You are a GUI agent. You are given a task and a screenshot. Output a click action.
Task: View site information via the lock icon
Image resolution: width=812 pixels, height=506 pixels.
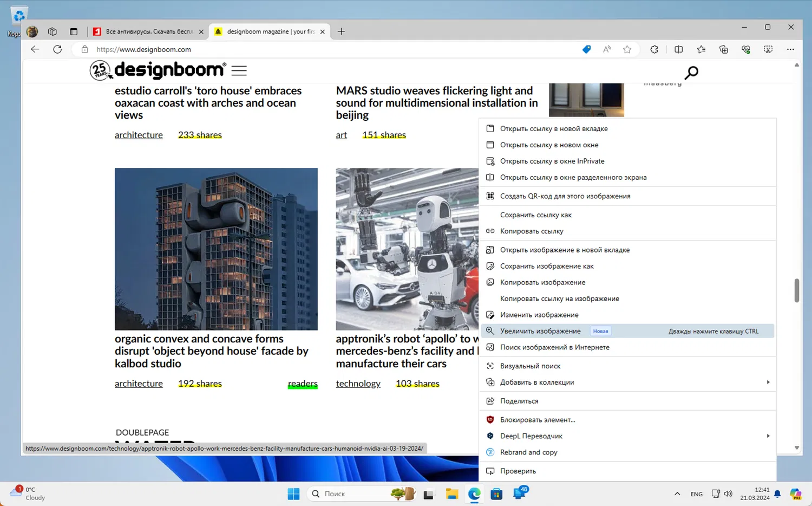(x=84, y=49)
